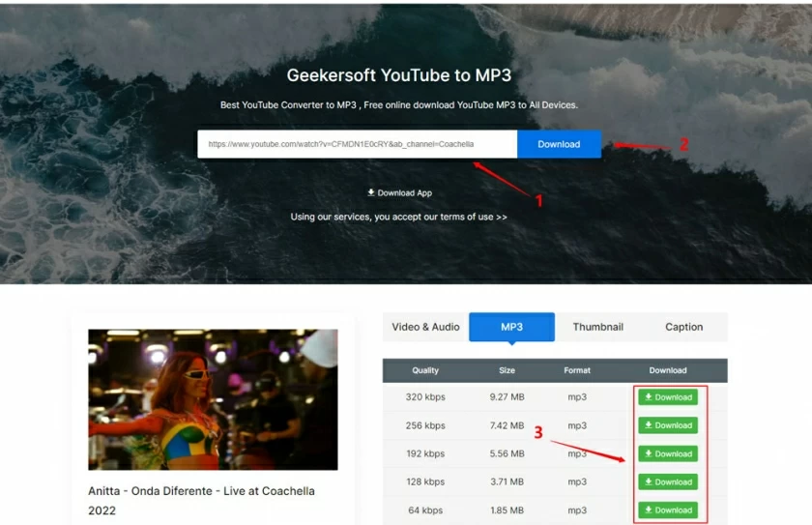
Task: Click the 64 kbps quality cell
Action: [425, 510]
